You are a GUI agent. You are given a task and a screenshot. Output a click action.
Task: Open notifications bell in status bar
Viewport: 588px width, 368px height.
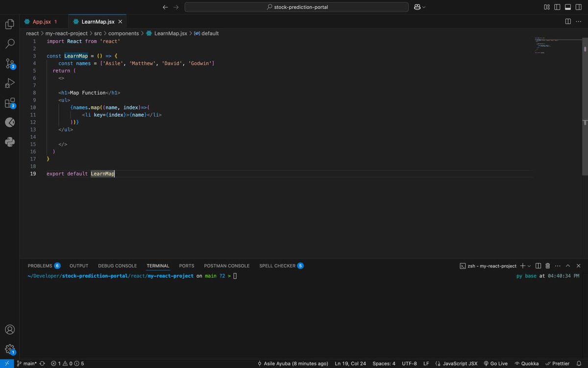(x=579, y=364)
